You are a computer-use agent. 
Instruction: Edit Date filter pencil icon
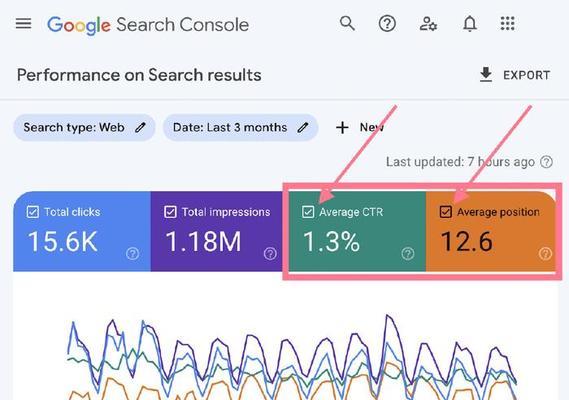(x=303, y=127)
